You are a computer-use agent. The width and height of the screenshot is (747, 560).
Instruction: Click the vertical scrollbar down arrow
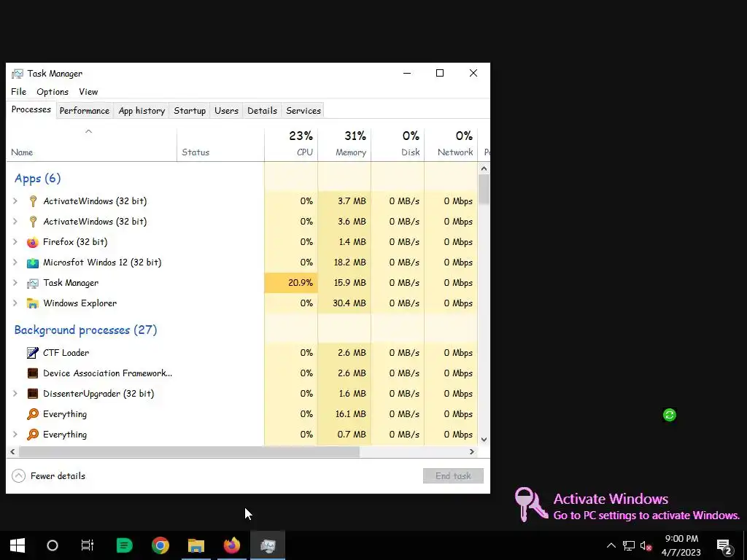[484, 440]
